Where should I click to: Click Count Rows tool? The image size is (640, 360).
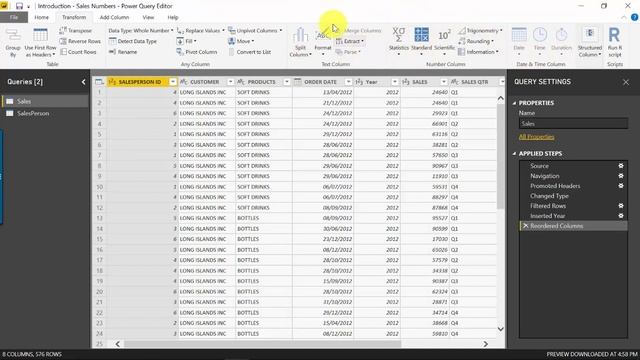[78, 52]
